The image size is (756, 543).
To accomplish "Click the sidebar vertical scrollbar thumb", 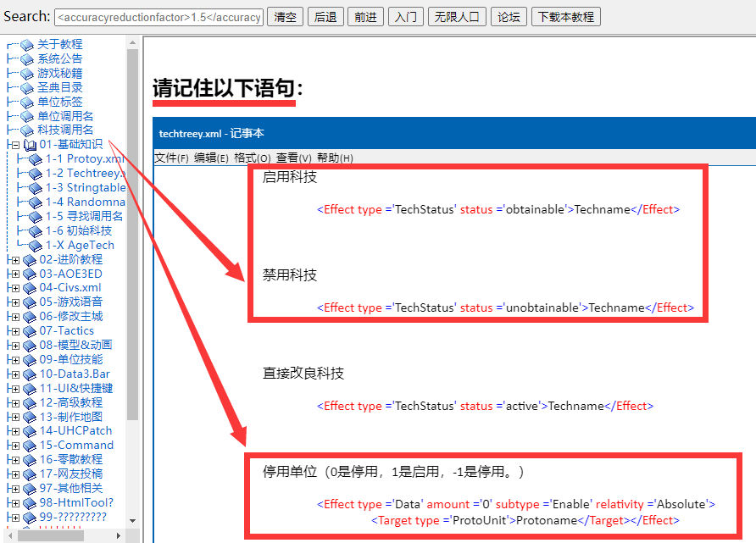I will pos(132,235).
